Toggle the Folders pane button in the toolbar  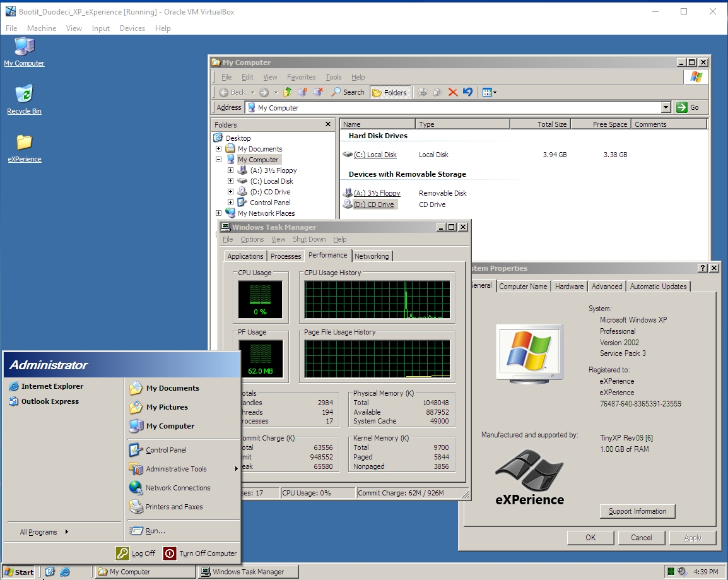[x=390, y=92]
